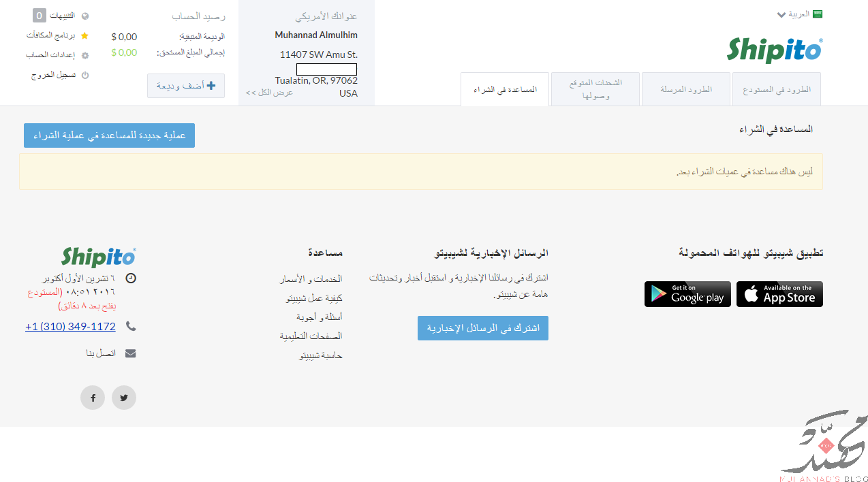Open كيفية عمل شيبيتو footer link
The width and height of the screenshot is (868, 482).
pos(314,298)
